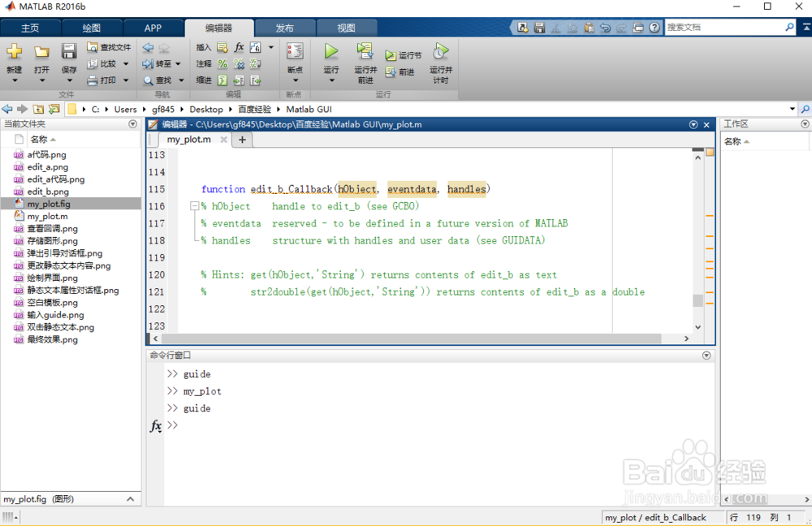Image resolution: width=812 pixels, height=526 pixels.
Task: Click the 前进 (Advance) button
Action: click(400, 72)
